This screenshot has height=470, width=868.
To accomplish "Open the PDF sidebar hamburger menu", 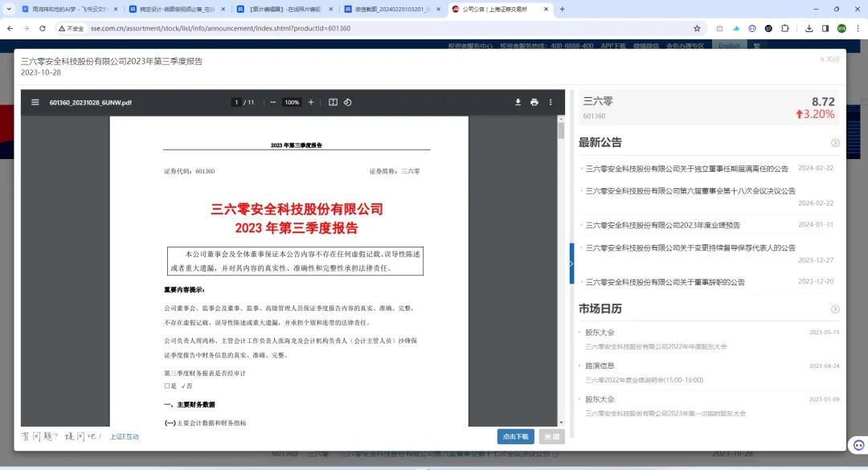I will 35,103.
